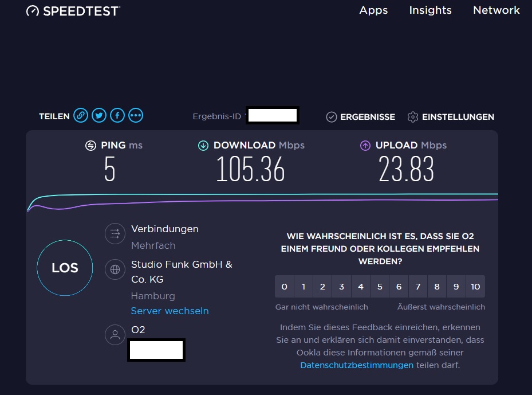Click the Hamburg server location
Image resolution: width=532 pixels, height=395 pixels.
point(153,296)
